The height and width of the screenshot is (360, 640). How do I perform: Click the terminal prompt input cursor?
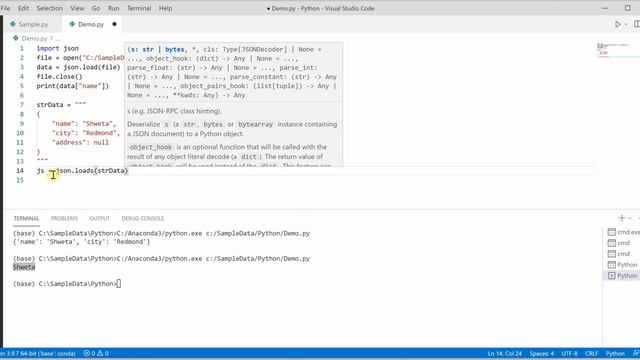(x=119, y=284)
